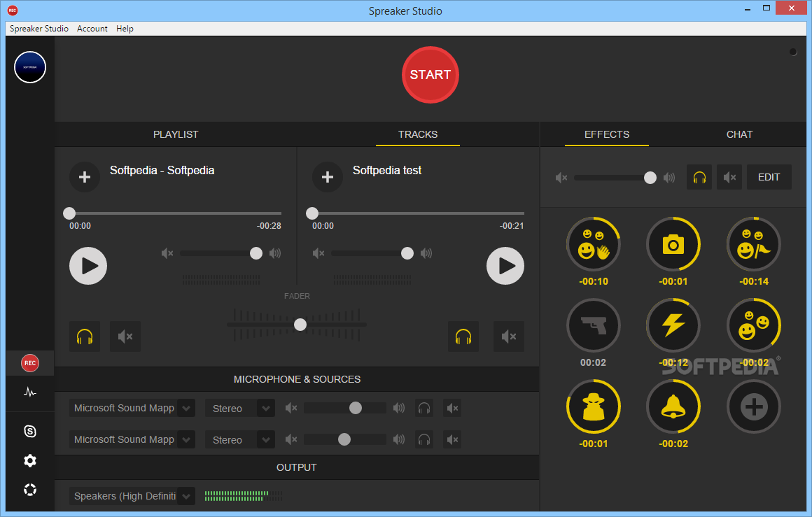
Task: Open first source Stereo channel dropdown
Action: (240, 409)
